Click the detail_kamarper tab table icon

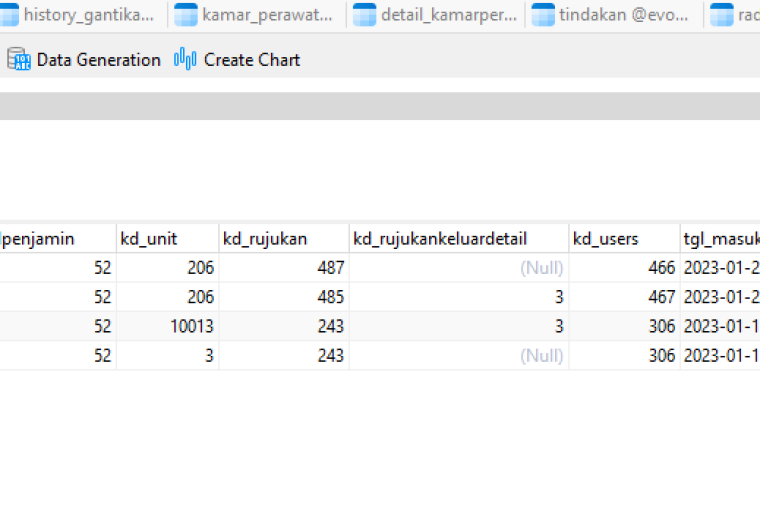364,15
